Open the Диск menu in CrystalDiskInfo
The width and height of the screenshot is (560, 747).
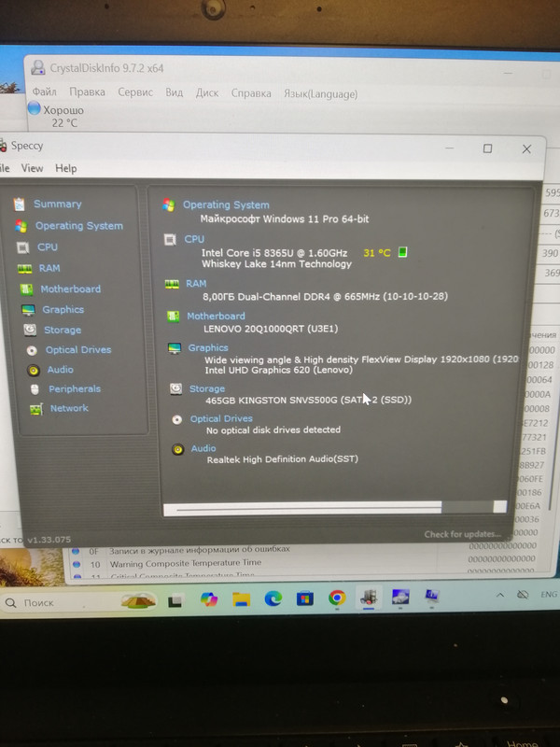pyautogui.click(x=207, y=92)
